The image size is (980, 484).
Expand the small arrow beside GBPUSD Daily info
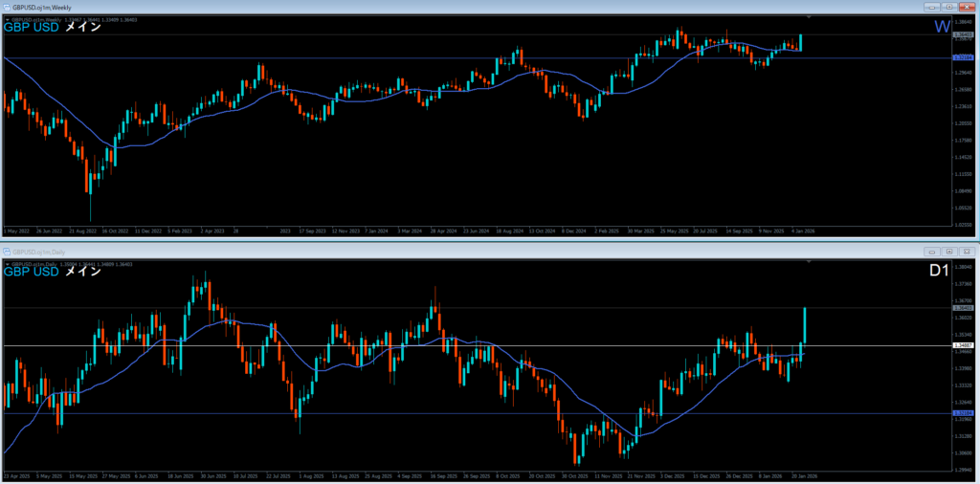point(8,263)
